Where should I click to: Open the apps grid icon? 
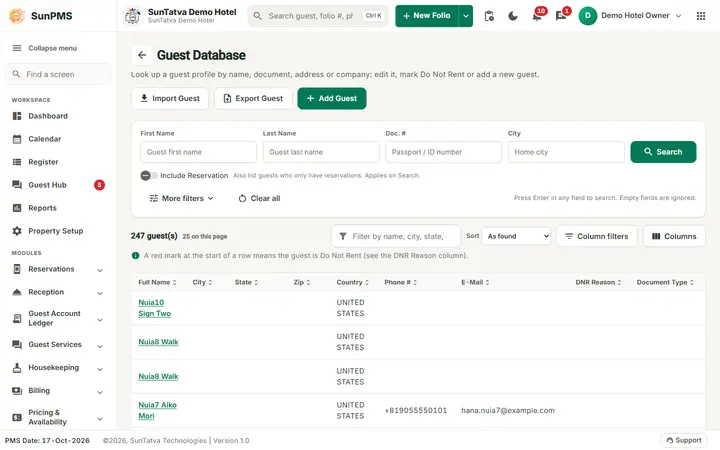[701, 16]
